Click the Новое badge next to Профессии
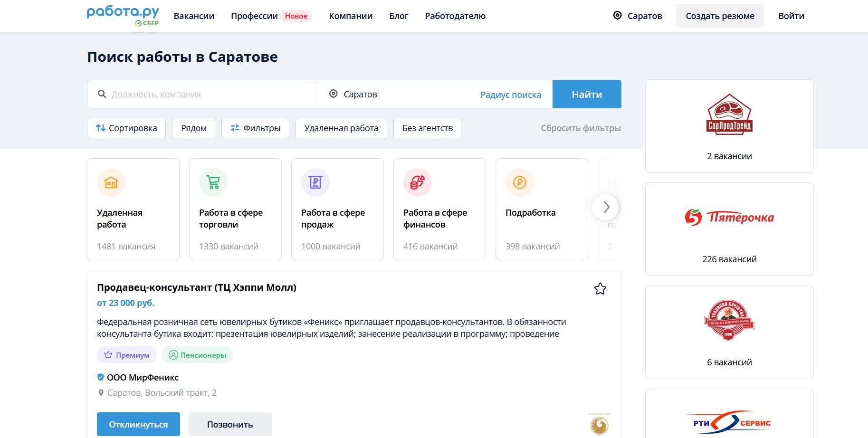Image resolution: width=868 pixels, height=438 pixels. 296,16
